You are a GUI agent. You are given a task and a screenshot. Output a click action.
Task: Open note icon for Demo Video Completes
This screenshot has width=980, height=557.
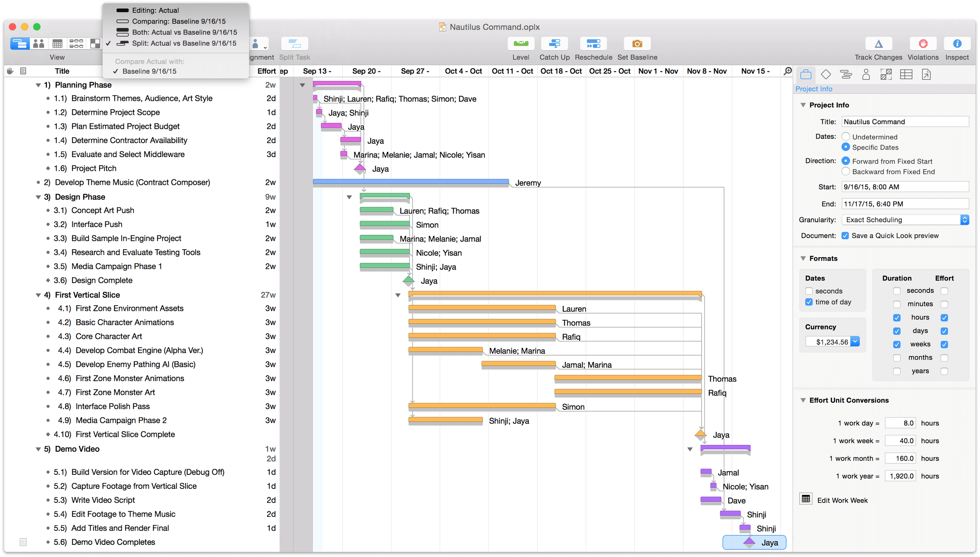23,542
